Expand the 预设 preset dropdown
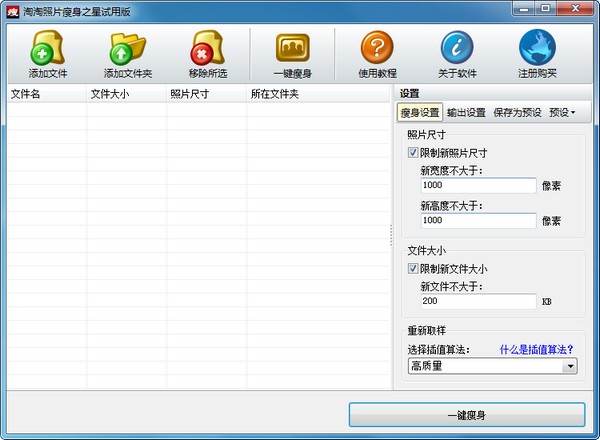The image size is (600, 440). (x=561, y=113)
